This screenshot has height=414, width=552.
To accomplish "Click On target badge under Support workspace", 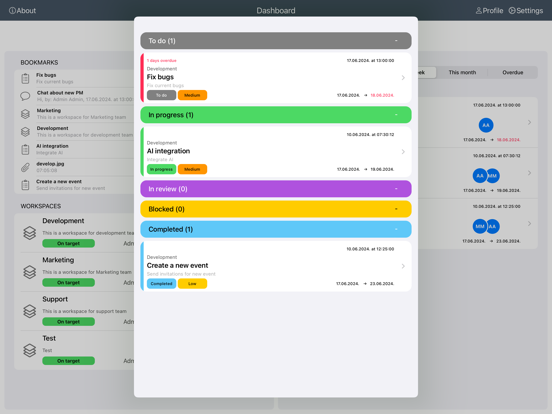I will tap(68, 321).
